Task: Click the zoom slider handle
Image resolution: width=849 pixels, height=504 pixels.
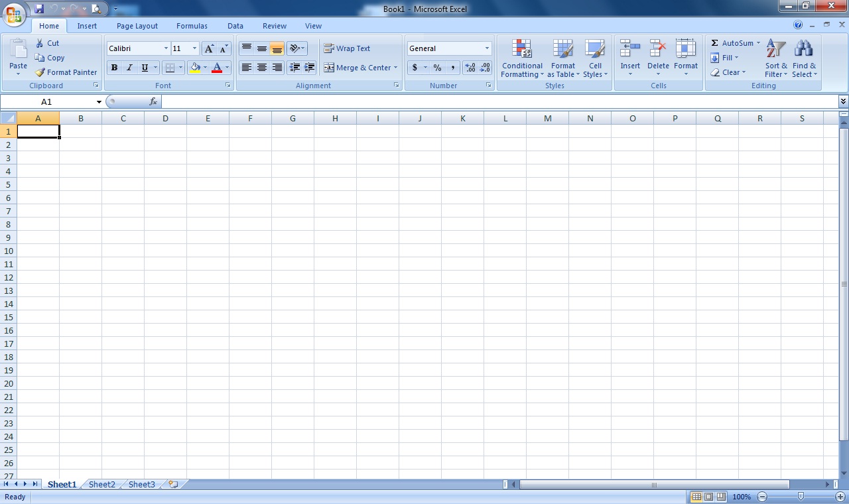Action: click(801, 497)
